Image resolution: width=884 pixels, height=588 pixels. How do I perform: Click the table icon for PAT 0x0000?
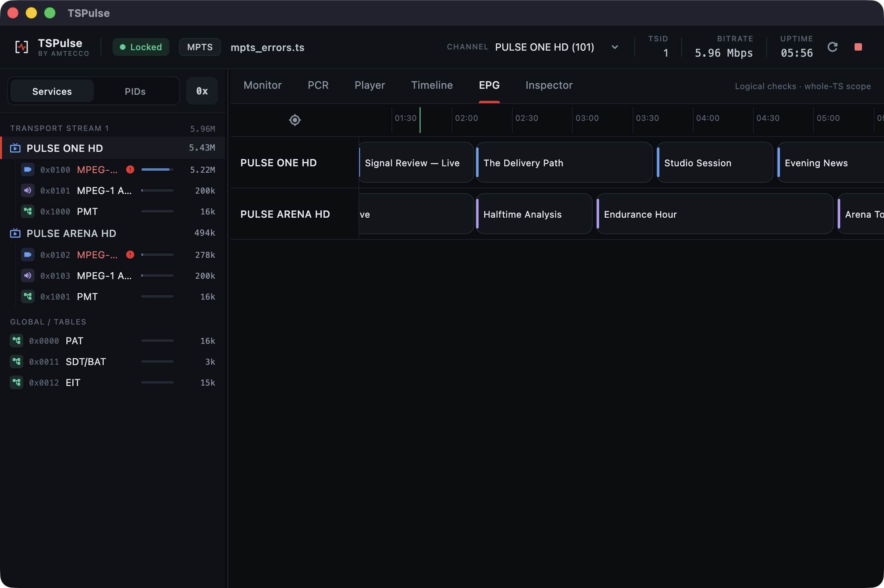coord(16,341)
